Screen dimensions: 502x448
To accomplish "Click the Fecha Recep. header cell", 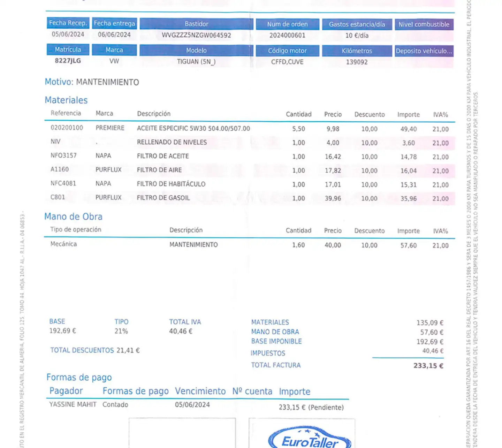I will 68,23.
